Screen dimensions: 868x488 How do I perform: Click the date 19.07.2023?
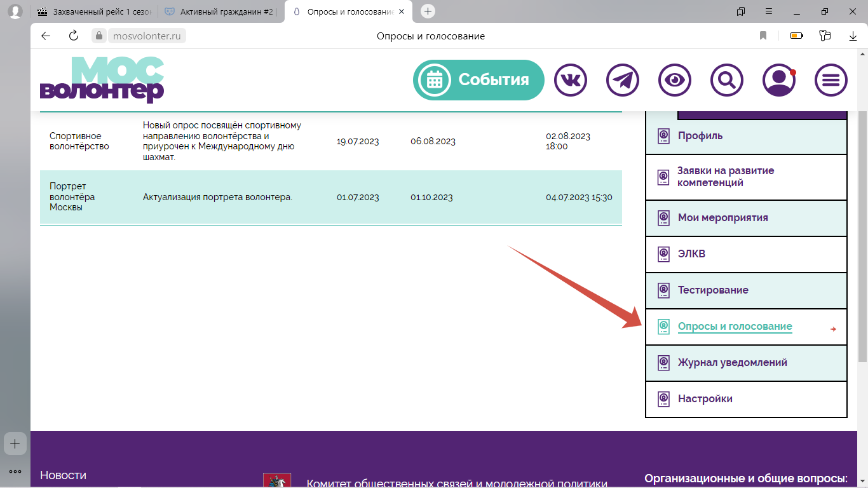(x=358, y=141)
